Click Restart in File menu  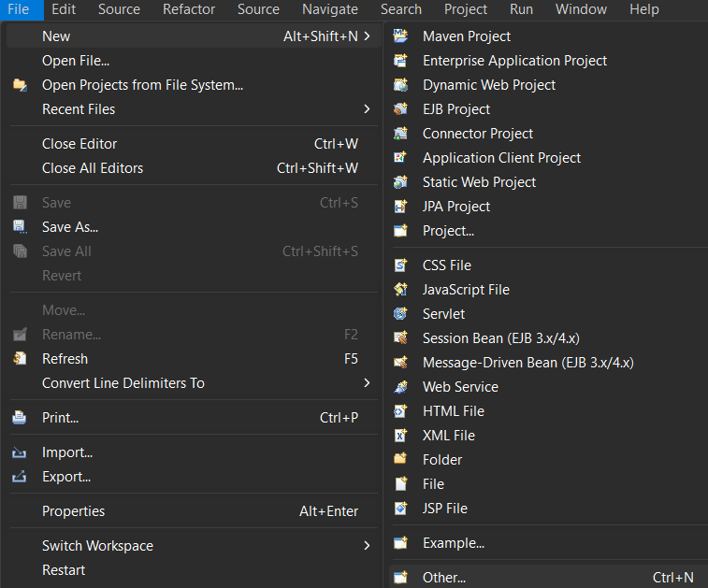pos(64,570)
